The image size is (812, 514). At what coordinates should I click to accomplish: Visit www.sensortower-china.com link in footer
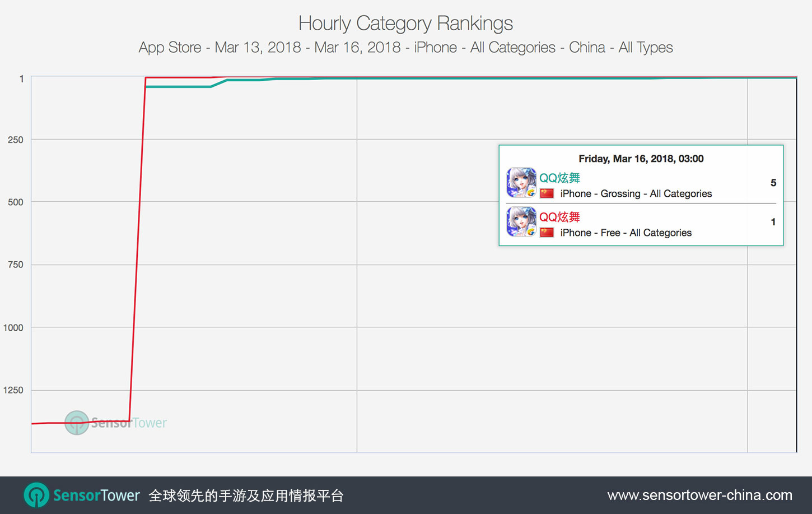click(x=700, y=495)
